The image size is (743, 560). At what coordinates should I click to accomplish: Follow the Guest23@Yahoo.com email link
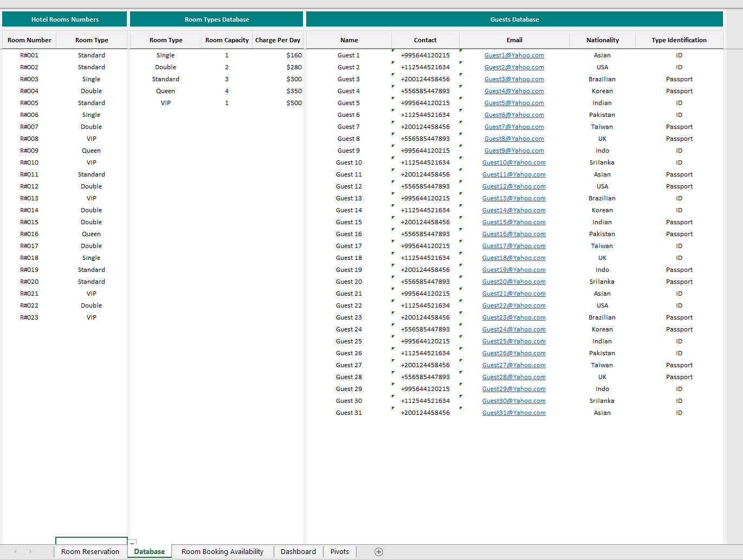pos(514,317)
